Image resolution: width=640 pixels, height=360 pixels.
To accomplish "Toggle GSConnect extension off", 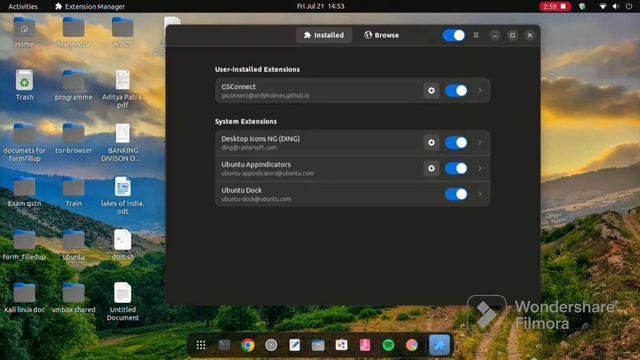I will tap(456, 91).
